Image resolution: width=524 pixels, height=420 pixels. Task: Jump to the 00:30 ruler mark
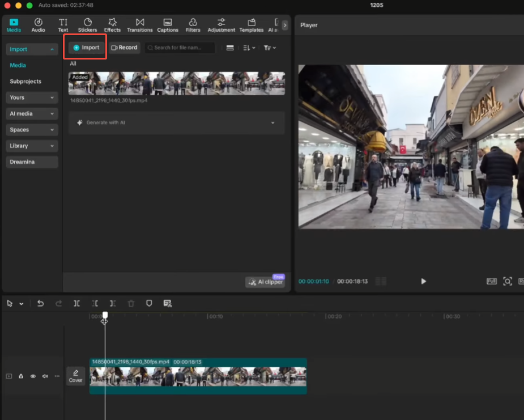pyautogui.click(x=452, y=316)
